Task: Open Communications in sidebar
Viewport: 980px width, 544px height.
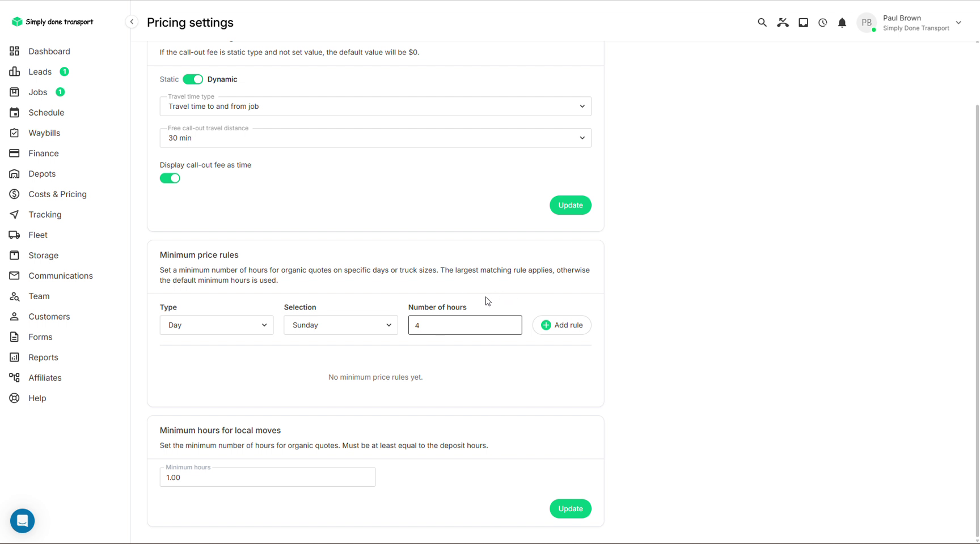Action: click(60, 275)
